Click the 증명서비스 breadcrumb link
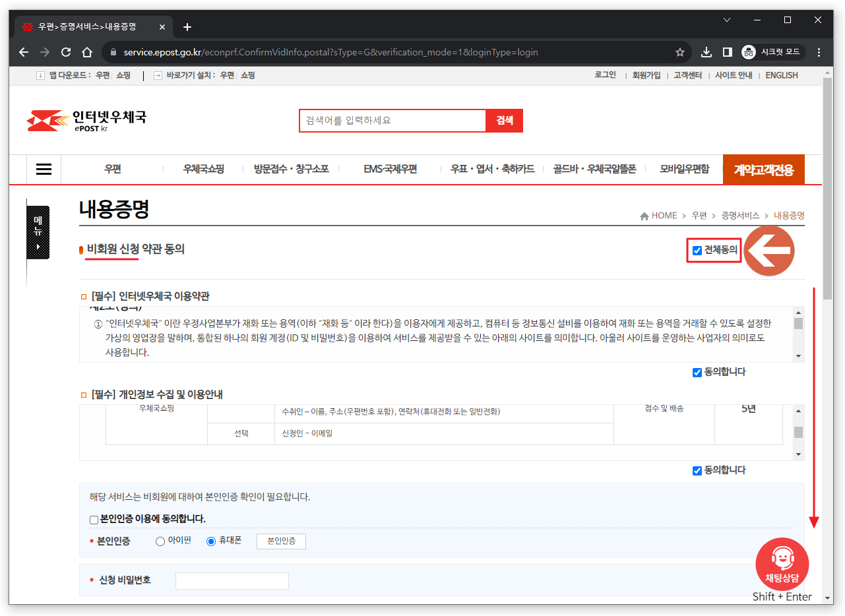Viewport: 845px width, 616px height. tap(740, 216)
